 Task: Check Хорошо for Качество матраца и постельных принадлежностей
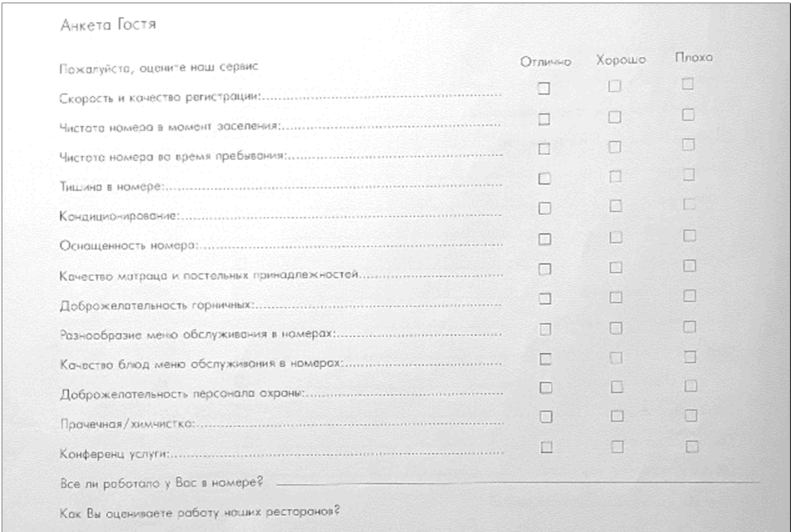[x=616, y=267]
